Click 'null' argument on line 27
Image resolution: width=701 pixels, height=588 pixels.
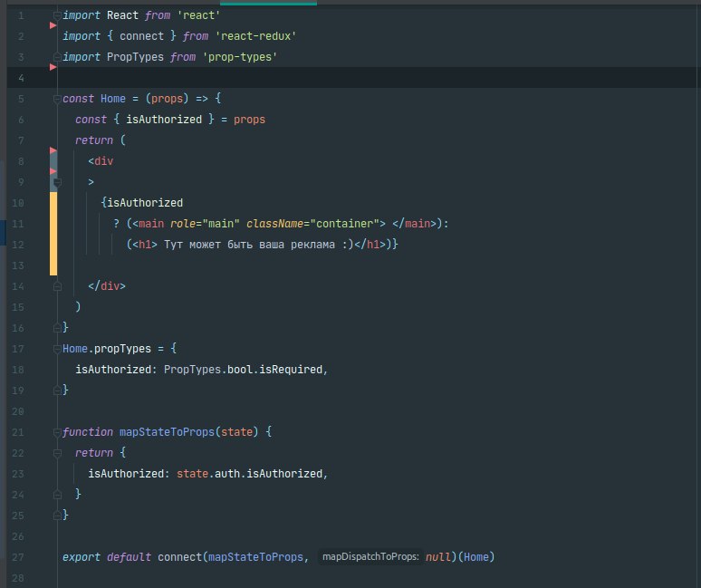(x=437, y=557)
